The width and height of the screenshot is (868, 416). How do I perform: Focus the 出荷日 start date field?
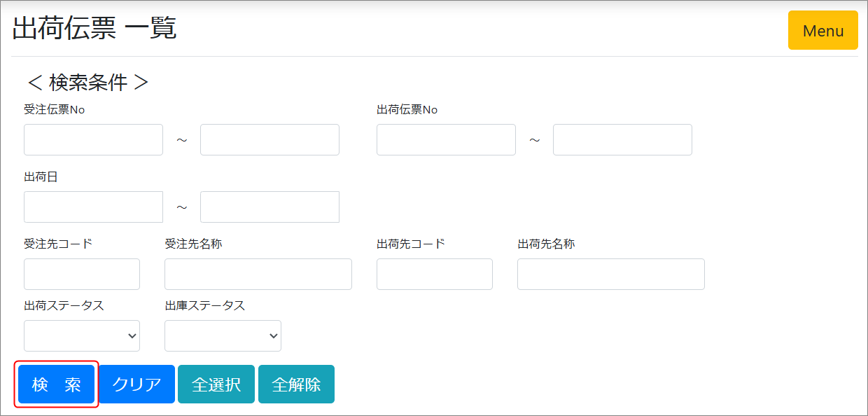pyautogui.click(x=93, y=207)
